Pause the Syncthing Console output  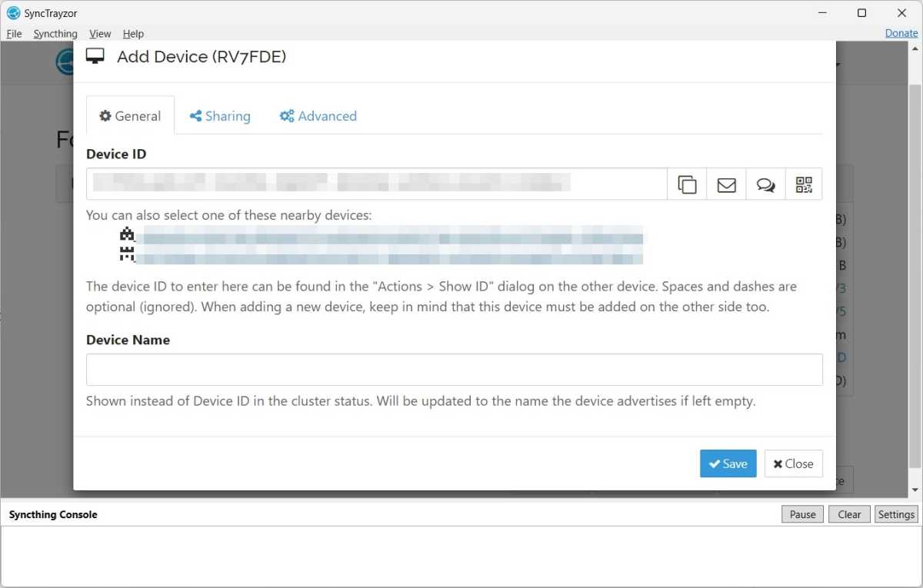point(802,514)
